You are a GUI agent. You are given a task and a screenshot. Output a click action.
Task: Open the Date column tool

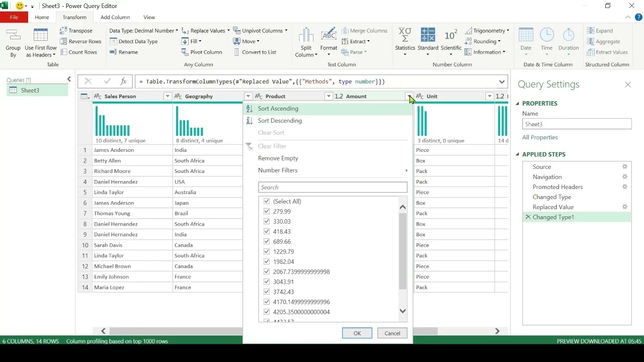point(526,42)
